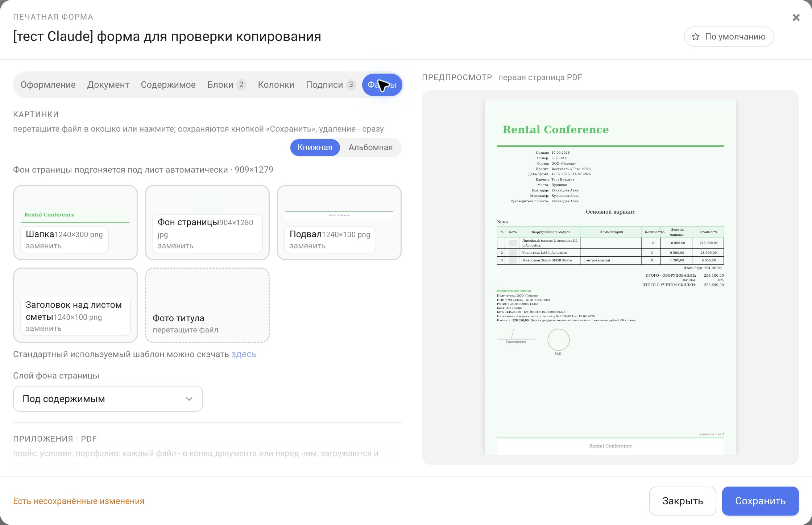The width and height of the screenshot is (812, 525).
Task: Click the ПРЕДПРОСМОТР label
Action: 457,78
